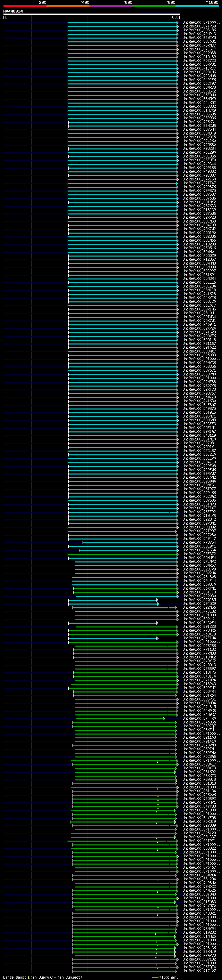
Task: Click the label UniRef100_C5XYM1
Action: click(199, 588)
